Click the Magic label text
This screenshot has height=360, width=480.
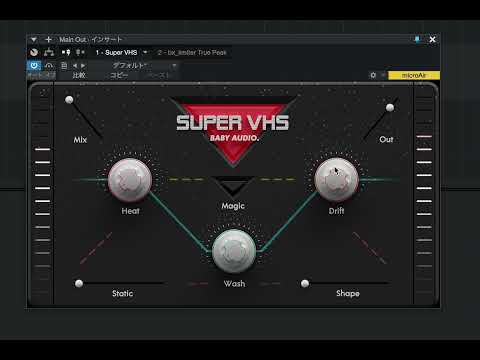pos(233,206)
